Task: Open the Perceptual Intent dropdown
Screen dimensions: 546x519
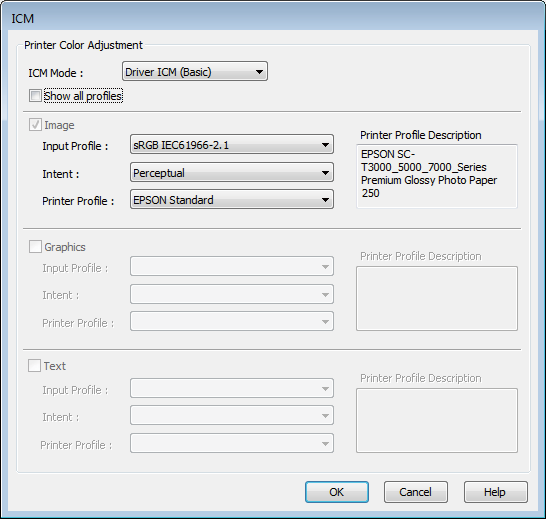Action: [232, 172]
